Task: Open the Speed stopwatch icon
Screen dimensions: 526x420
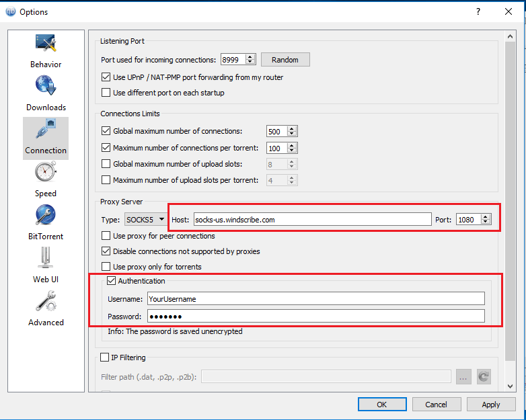Action: click(46, 171)
